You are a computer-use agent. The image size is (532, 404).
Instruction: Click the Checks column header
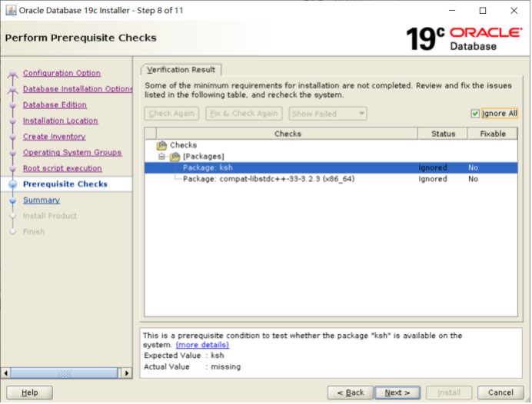point(288,134)
